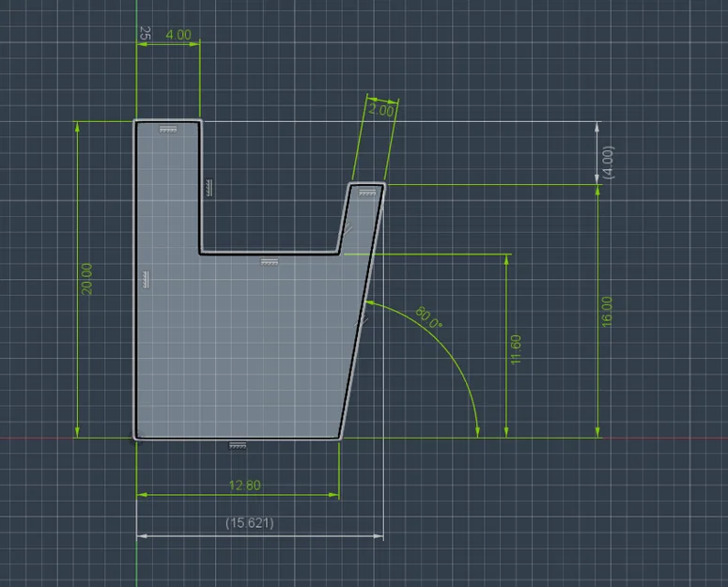
Task: Select the 11.60 vertical dimension
Action: pos(516,349)
